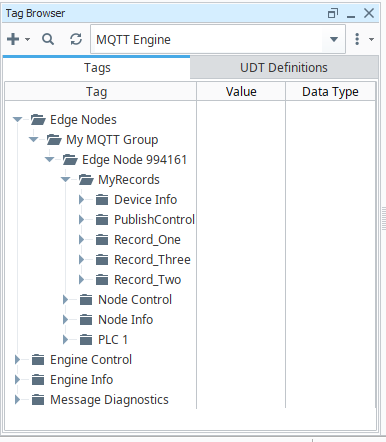Expand the Node Control folder
This screenshot has height=442, width=386.
coord(65,299)
